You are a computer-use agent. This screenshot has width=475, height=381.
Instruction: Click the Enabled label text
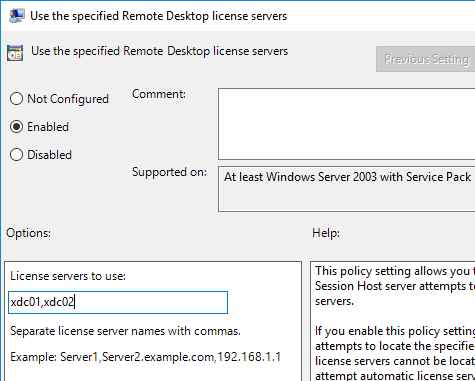click(48, 127)
